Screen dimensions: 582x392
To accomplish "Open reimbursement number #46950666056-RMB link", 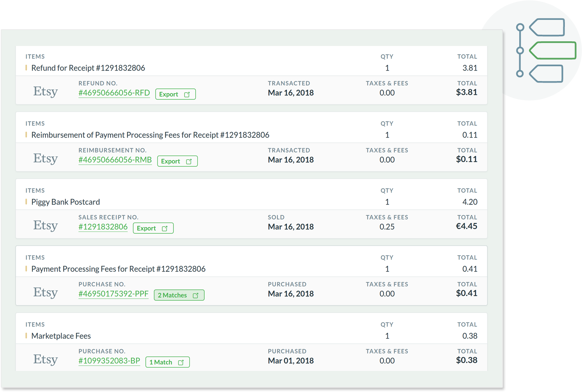I will click(115, 160).
